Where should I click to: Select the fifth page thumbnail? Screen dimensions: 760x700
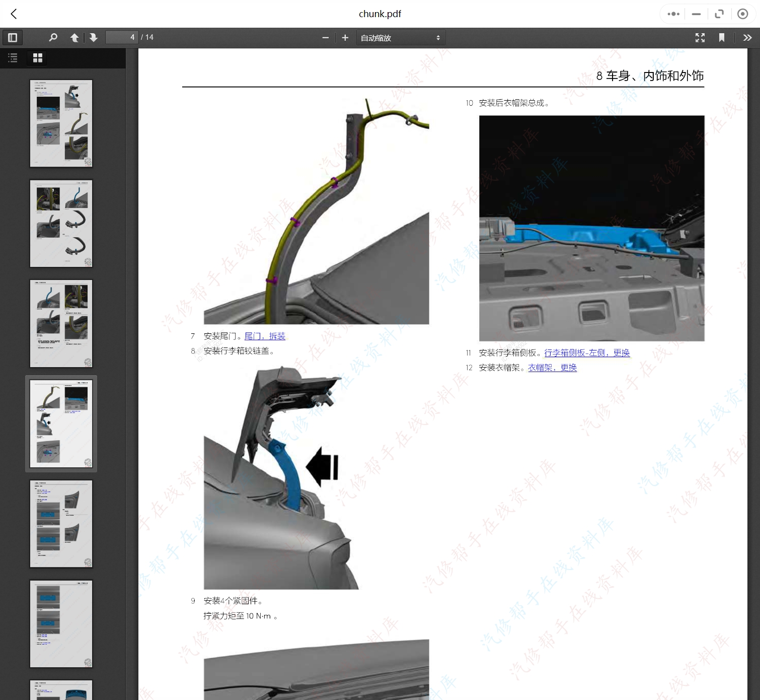(61, 524)
